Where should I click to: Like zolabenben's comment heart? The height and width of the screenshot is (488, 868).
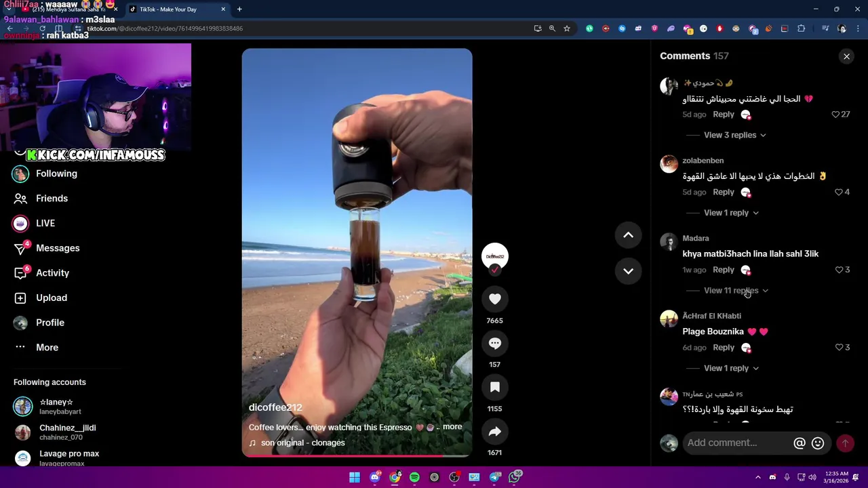click(x=839, y=192)
